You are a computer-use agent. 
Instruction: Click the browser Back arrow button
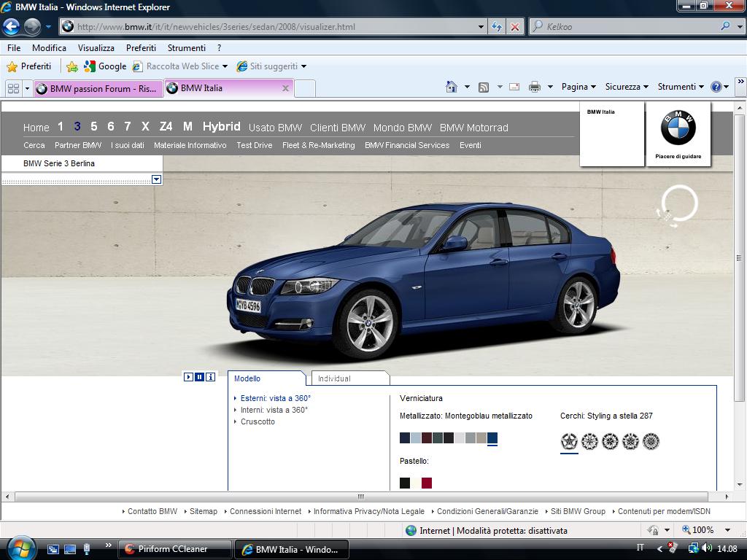point(11,27)
